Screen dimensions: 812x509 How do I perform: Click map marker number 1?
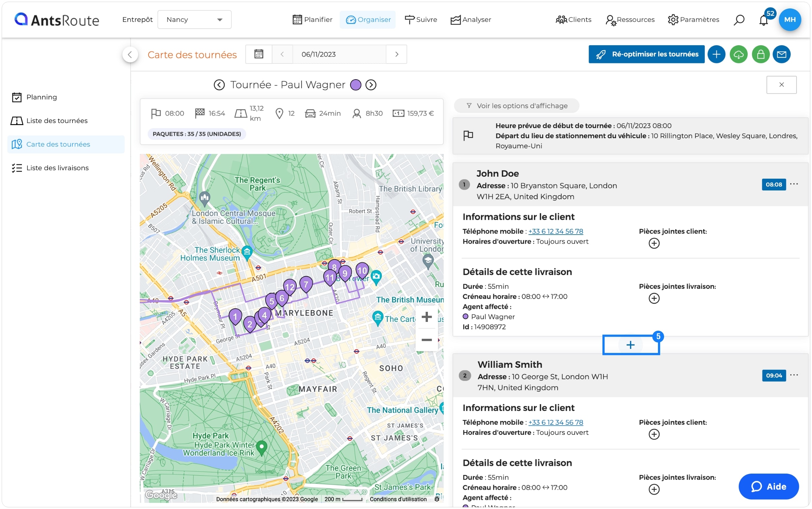coord(235,317)
